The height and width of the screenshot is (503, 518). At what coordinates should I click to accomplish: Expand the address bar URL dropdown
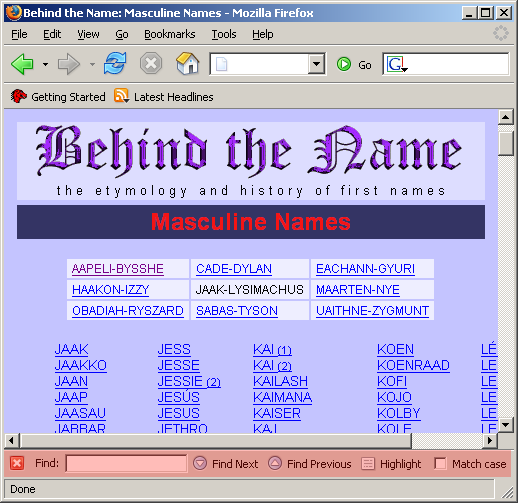pyautogui.click(x=316, y=64)
